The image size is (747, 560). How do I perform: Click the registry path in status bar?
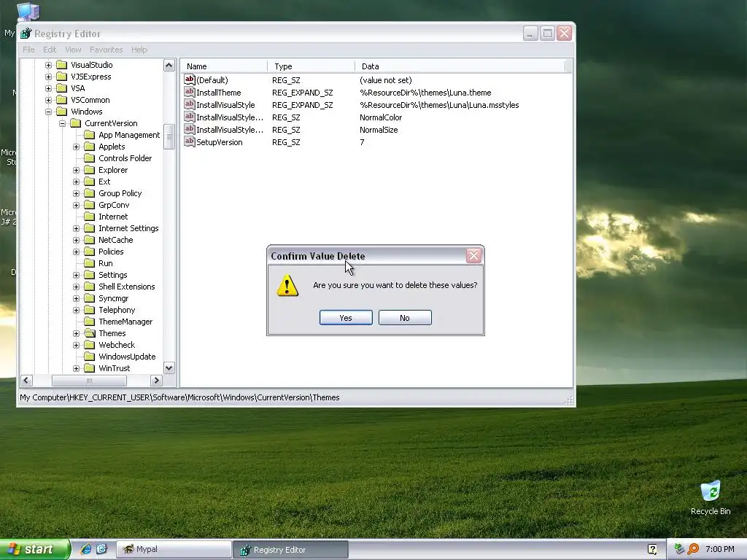179,397
